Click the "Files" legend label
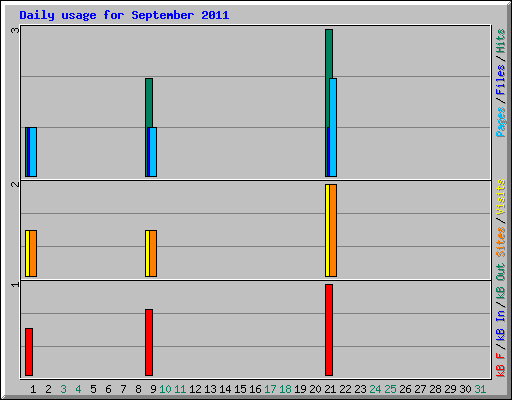 pyautogui.click(x=500, y=80)
